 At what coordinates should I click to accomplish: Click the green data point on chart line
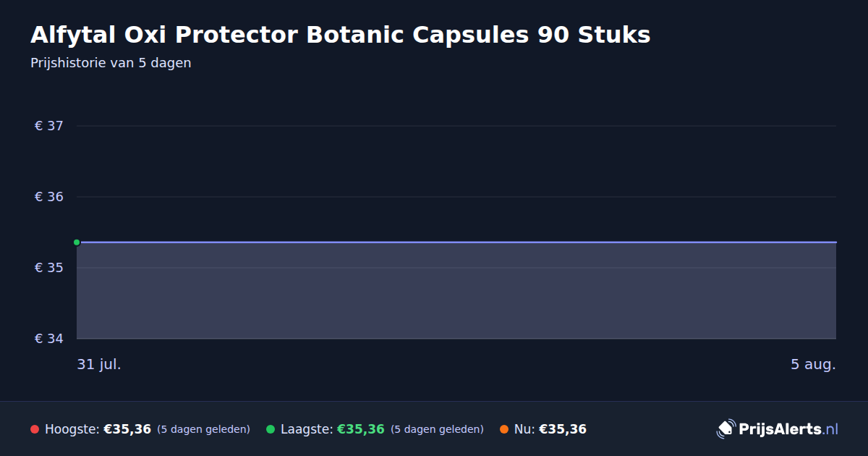coord(77,242)
